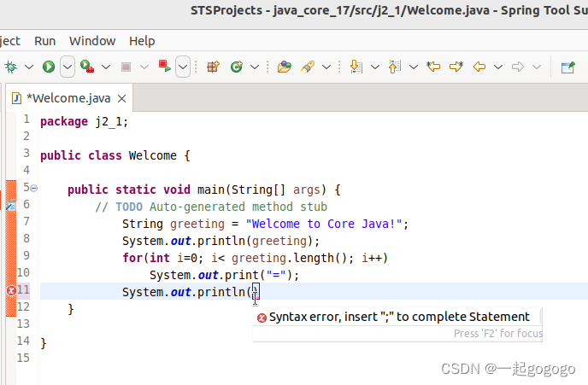Open the Run configurations dropdown

[x=68, y=67]
